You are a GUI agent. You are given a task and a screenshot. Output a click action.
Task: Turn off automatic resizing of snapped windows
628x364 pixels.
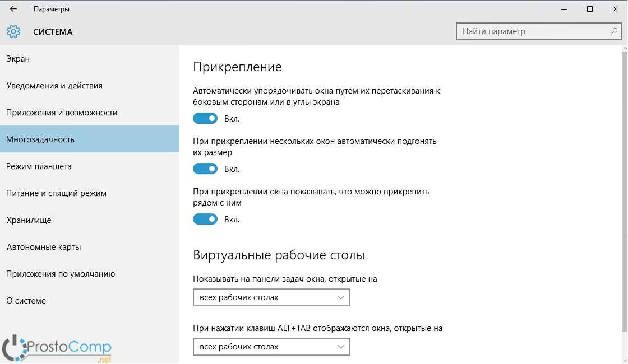(205, 169)
